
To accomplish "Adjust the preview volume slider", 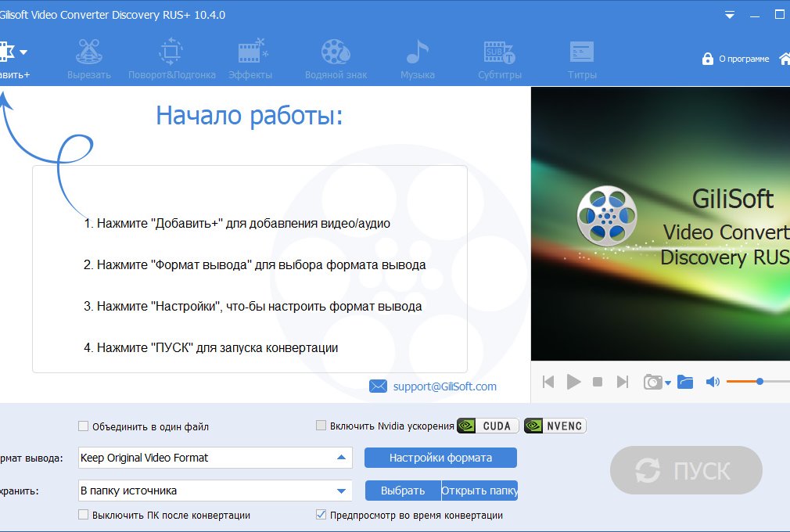I will 758,382.
